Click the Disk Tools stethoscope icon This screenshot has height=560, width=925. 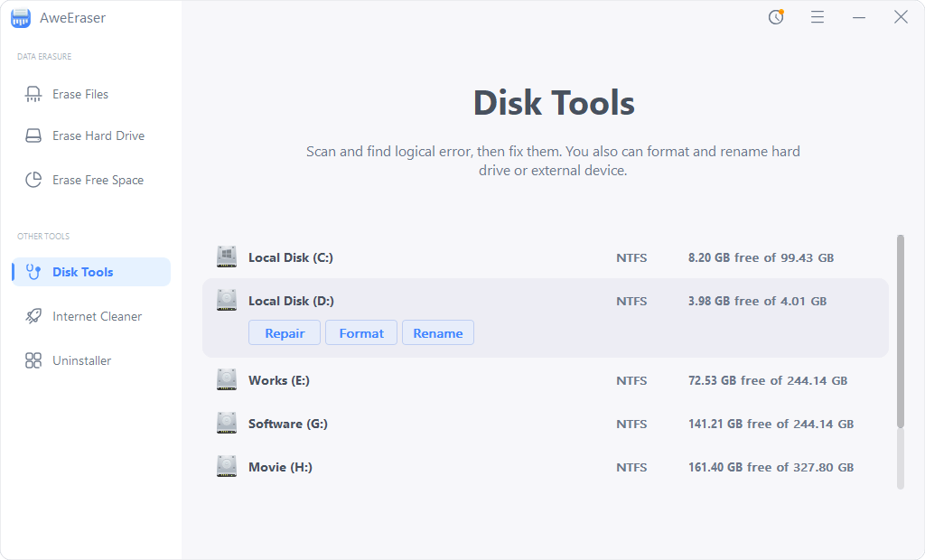click(33, 272)
